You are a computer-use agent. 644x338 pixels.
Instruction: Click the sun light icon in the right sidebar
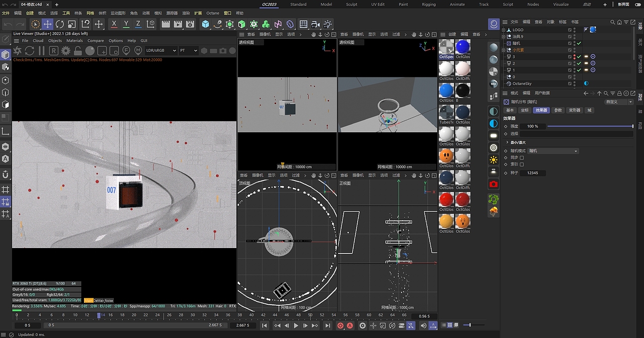click(x=493, y=160)
